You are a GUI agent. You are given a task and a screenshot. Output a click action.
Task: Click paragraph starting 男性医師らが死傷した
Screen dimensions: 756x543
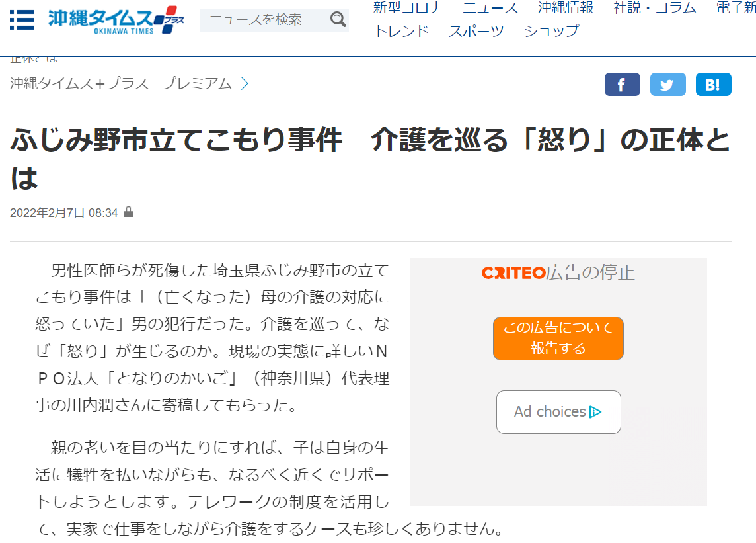point(212,337)
